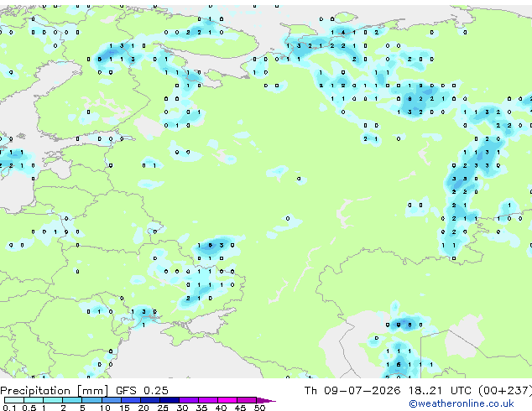
Task: Click the '50' legend scale label
Action: 259,408
